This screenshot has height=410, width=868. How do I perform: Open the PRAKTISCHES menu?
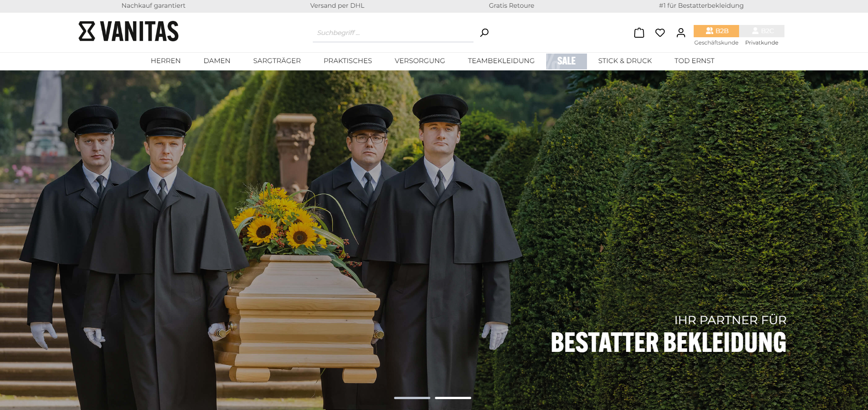click(x=348, y=61)
